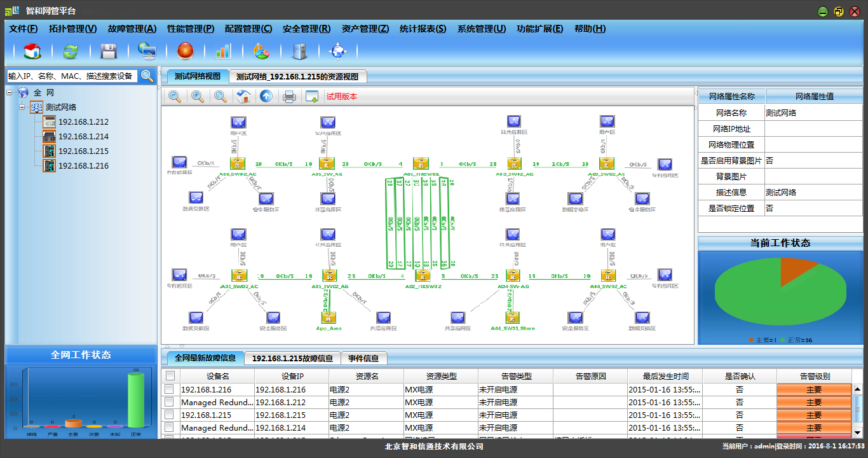Click the blue up-arrow topology icon
Viewport: 868px width, 458px height.
coord(266,97)
